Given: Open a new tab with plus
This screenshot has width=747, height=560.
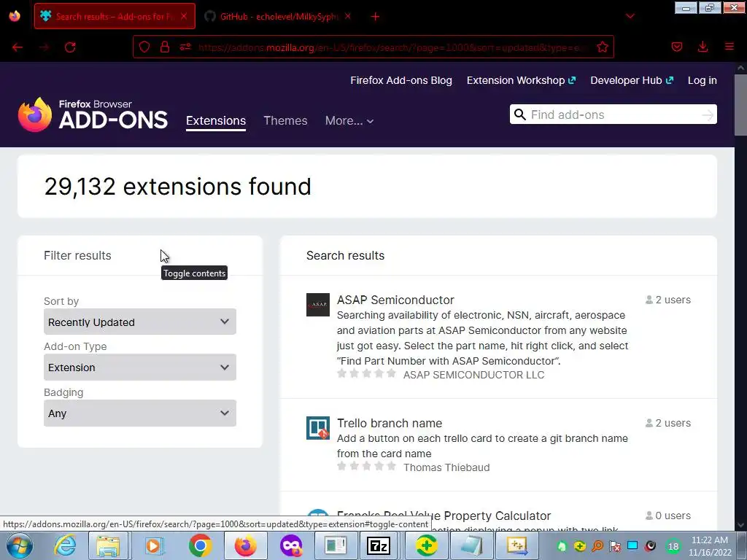Looking at the screenshot, I should 376,17.
